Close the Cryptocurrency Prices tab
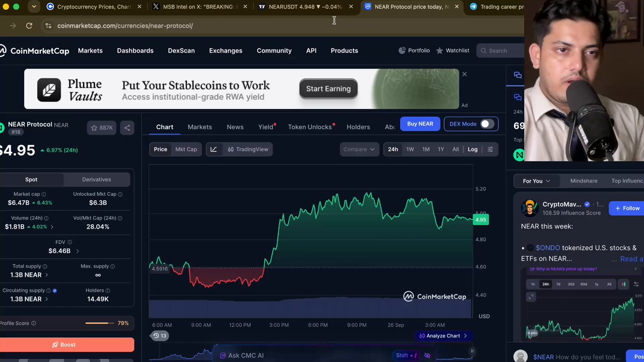Image resolution: width=644 pixels, height=362 pixels. (x=139, y=7)
